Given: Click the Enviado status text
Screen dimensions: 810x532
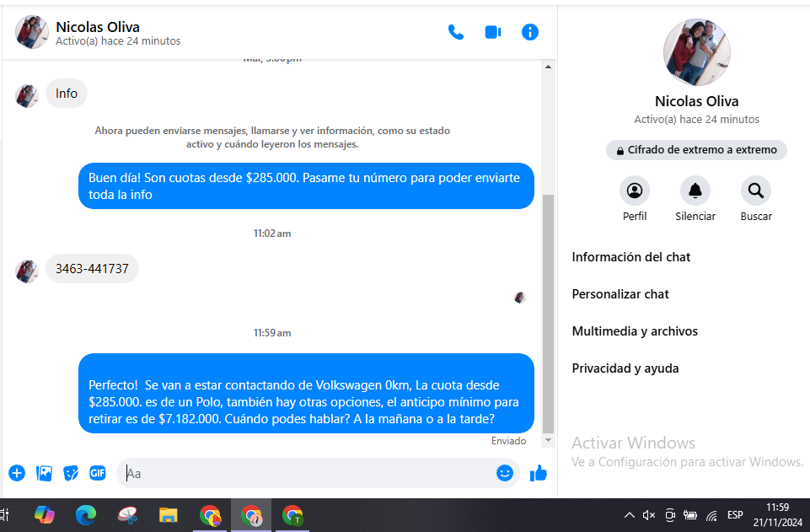Looking at the screenshot, I should coord(508,441).
